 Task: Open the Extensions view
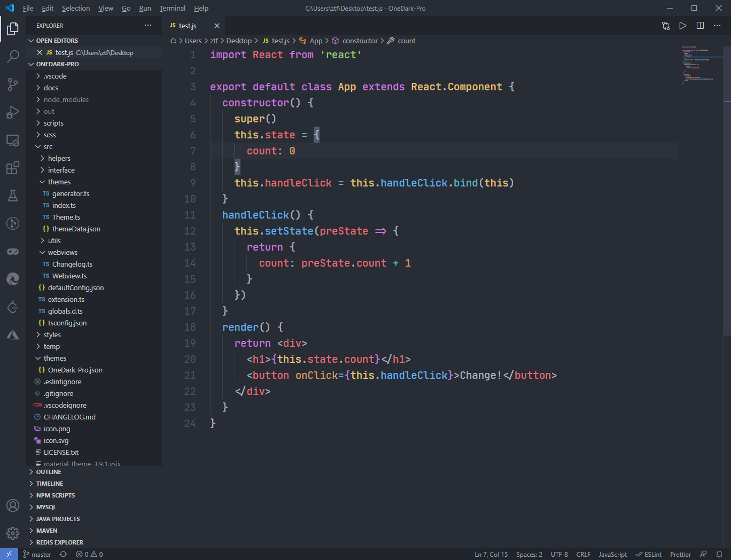click(x=13, y=168)
